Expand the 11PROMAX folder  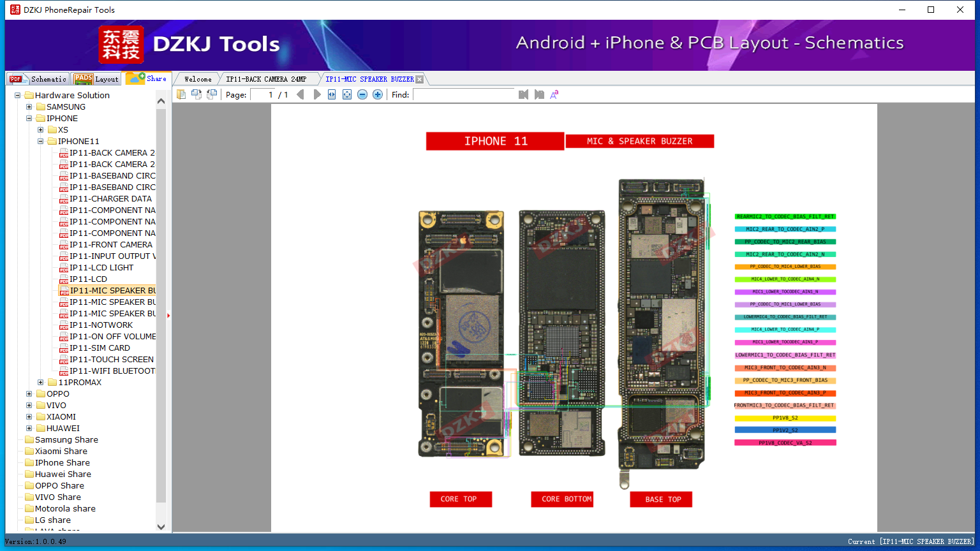pos(41,383)
